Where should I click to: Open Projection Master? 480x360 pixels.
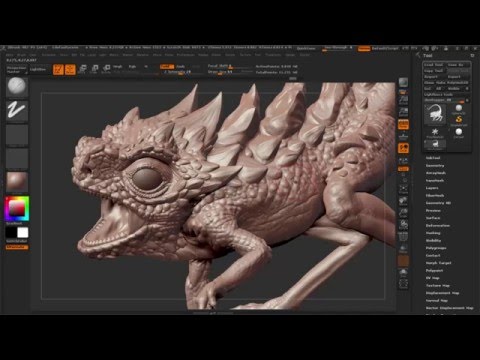pos(16,69)
